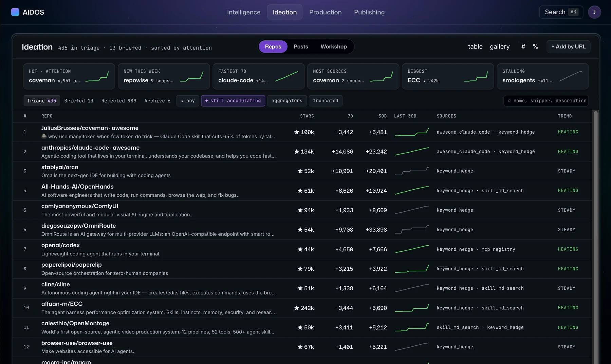
Task: Open the paperclipai/paperclip repo link
Action: coord(71,265)
